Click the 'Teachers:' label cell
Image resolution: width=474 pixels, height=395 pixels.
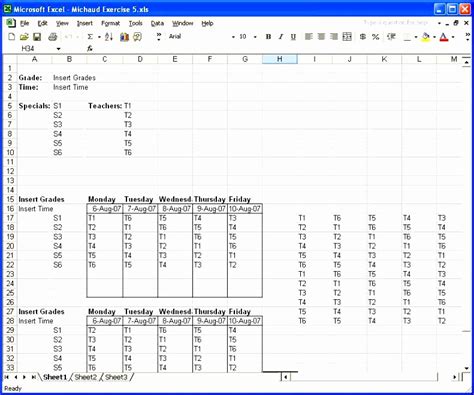coord(105,106)
